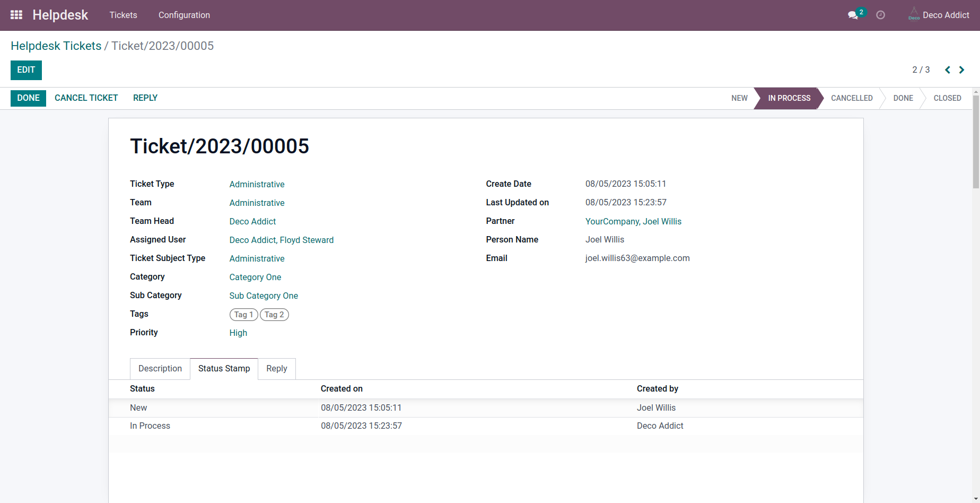Open the activities clock icon

pyautogui.click(x=880, y=15)
